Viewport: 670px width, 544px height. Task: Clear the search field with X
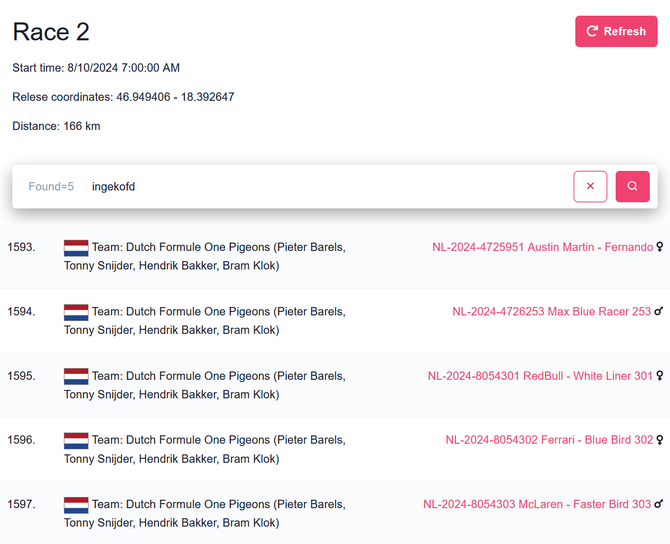click(590, 186)
